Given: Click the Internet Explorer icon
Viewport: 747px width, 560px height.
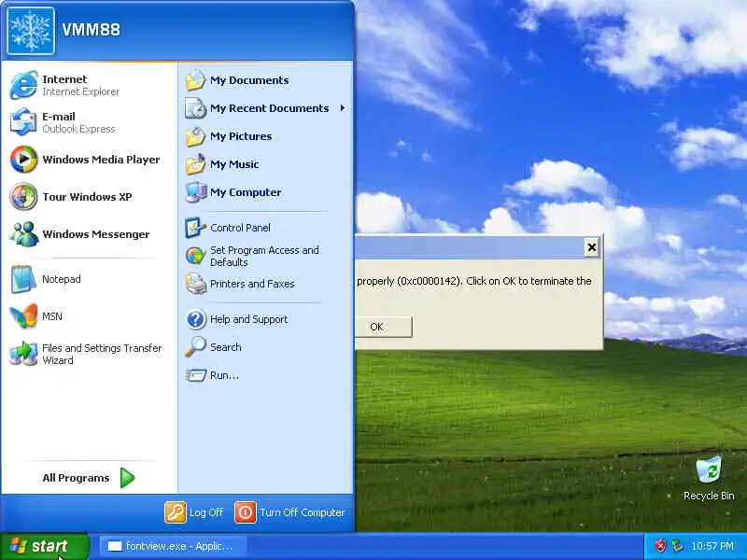Looking at the screenshot, I should pyautogui.click(x=24, y=85).
